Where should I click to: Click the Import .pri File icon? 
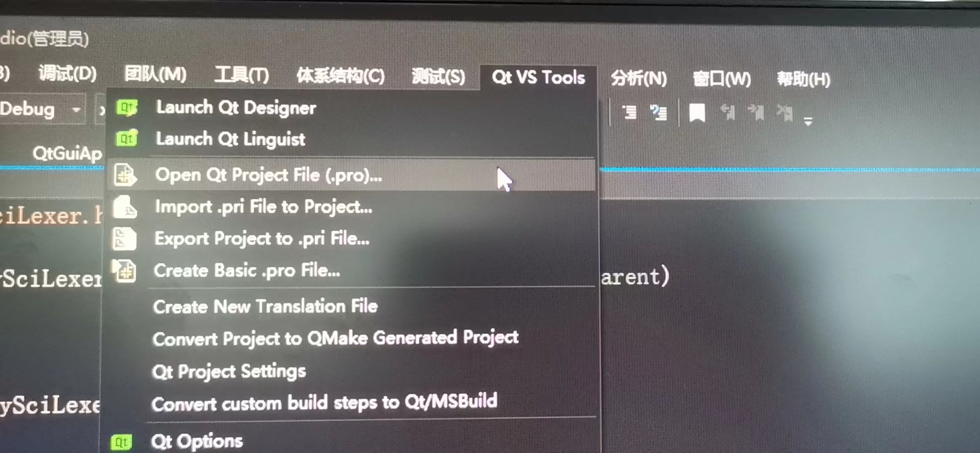tap(125, 206)
